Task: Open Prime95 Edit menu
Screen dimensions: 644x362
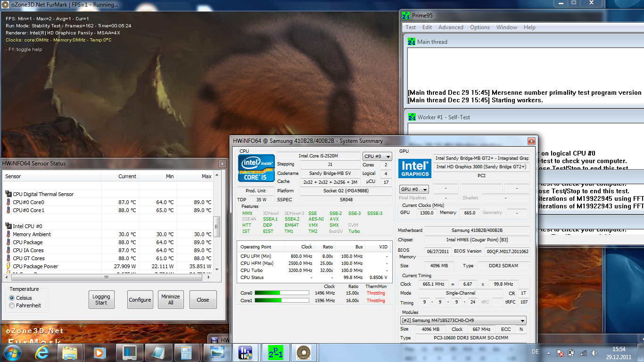Action: 427,27
